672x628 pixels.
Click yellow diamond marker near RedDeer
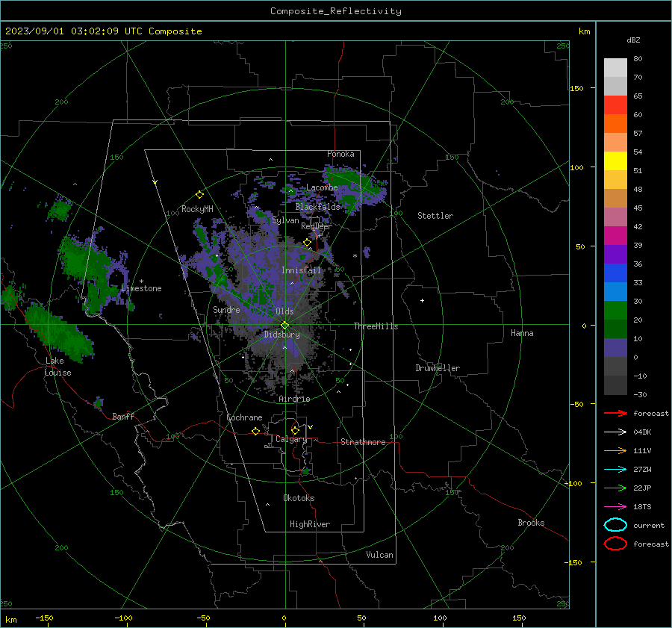click(307, 243)
